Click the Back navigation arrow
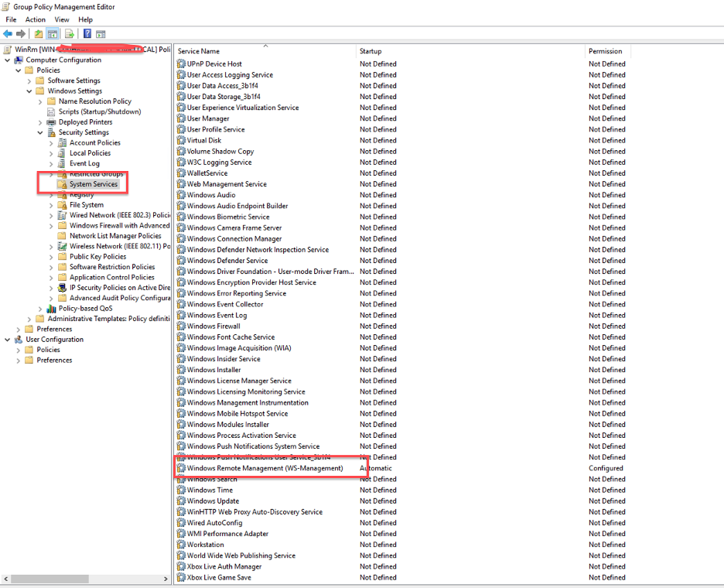The height and width of the screenshot is (588, 724). 7,33
